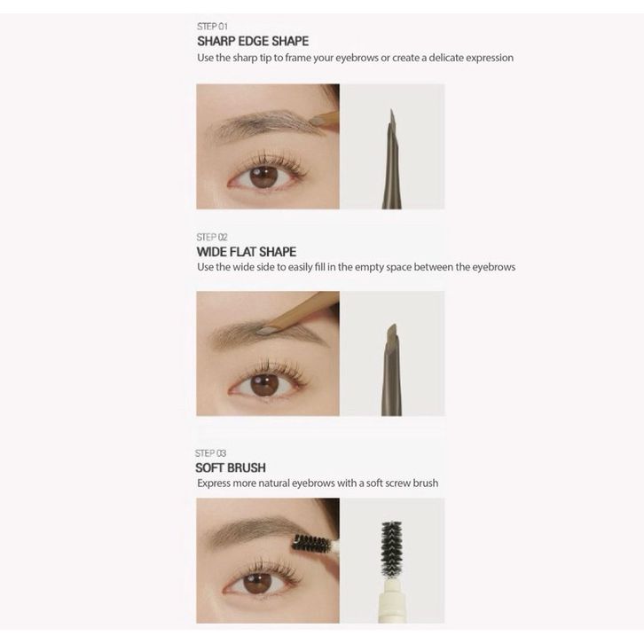
Task: Click the eye in the first photo
Action: pyautogui.click(x=263, y=177)
